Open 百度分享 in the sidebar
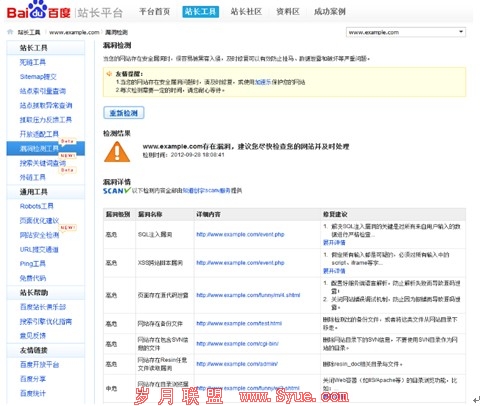This screenshot has height=406, width=481. point(33,379)
